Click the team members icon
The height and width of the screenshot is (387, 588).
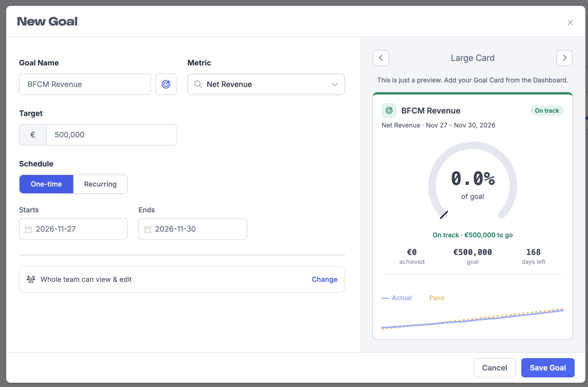click(31, 279)
